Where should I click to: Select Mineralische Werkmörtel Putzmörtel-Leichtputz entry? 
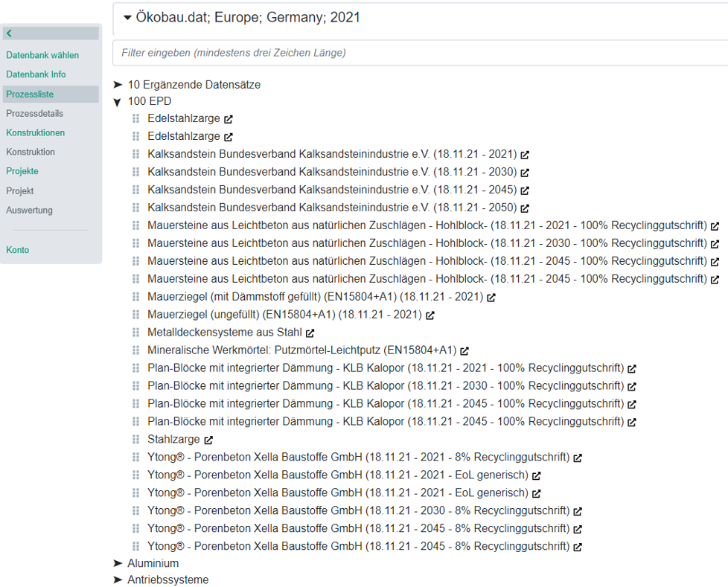click(x=302, y=350)
